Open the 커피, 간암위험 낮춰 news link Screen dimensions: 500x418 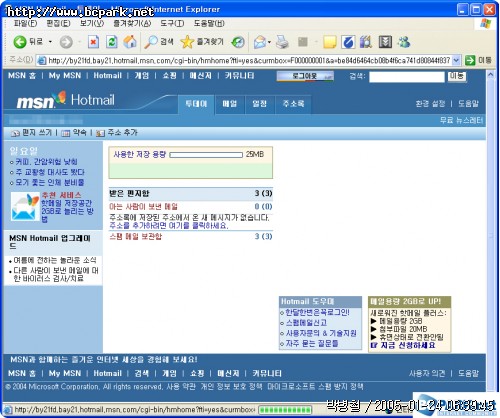tap(46, 162)
